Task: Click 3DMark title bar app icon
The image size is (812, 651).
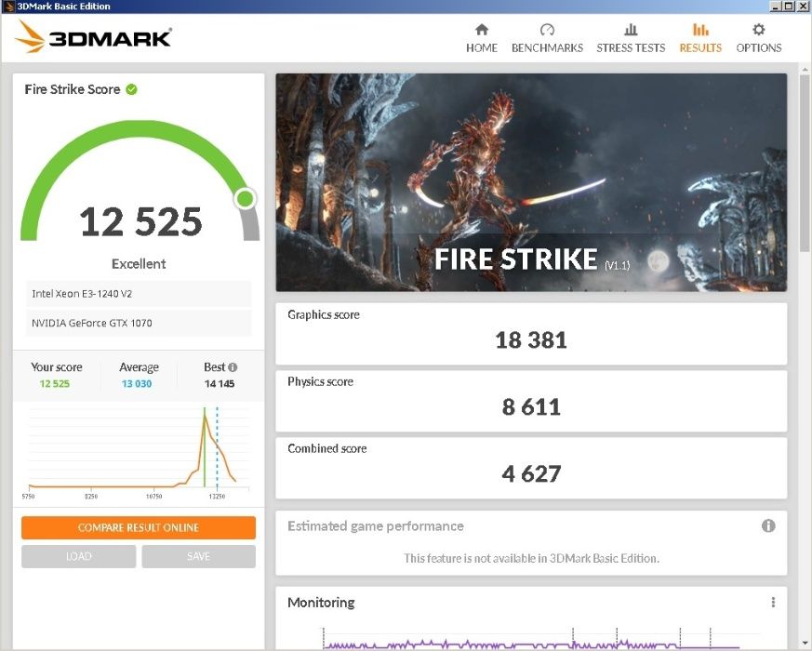Action: [x=7, y=7]
